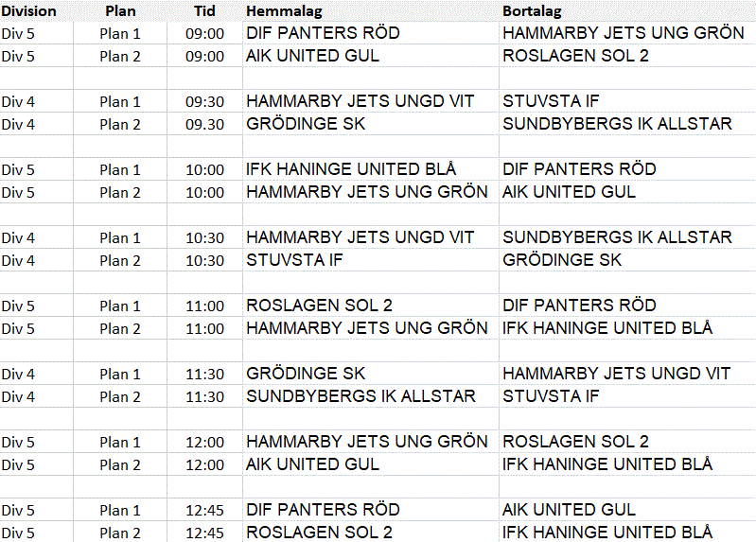Screen dimensions: 756x542
Task: Click the 10:30 SUNDBYBERGS IK ALLSTAR away cell
Action: point(627,237)
